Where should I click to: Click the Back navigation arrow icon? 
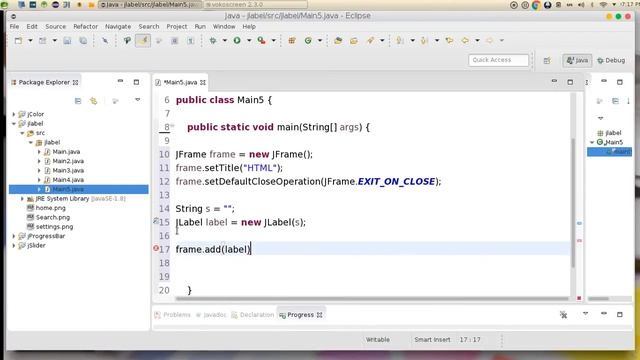point(465,40)
